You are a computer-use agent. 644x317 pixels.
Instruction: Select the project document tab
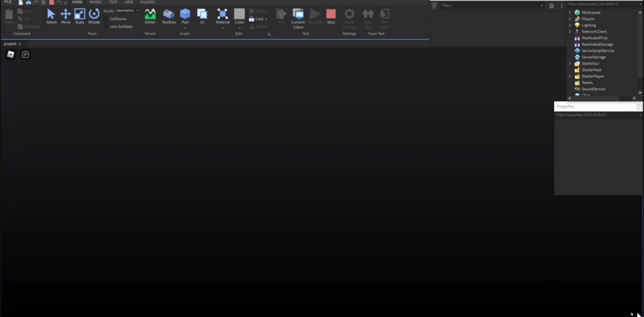pyautogui.click(x=10, y=44)
